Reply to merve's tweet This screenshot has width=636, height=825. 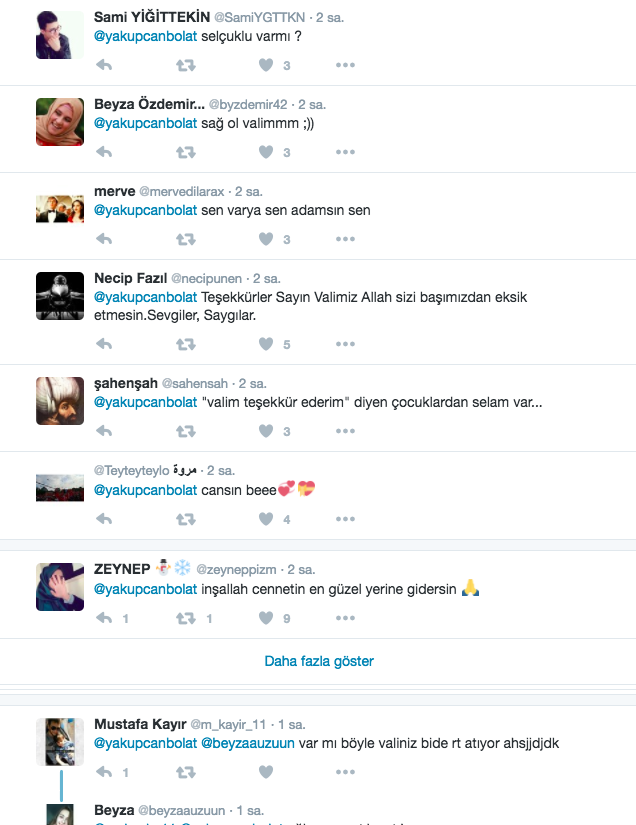104,239
